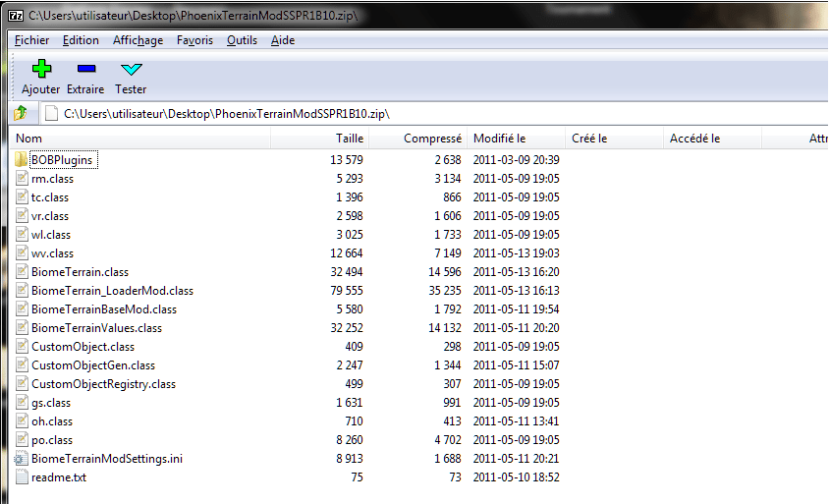
Task: Click the rm.class file icon
Action: point(22,178)
